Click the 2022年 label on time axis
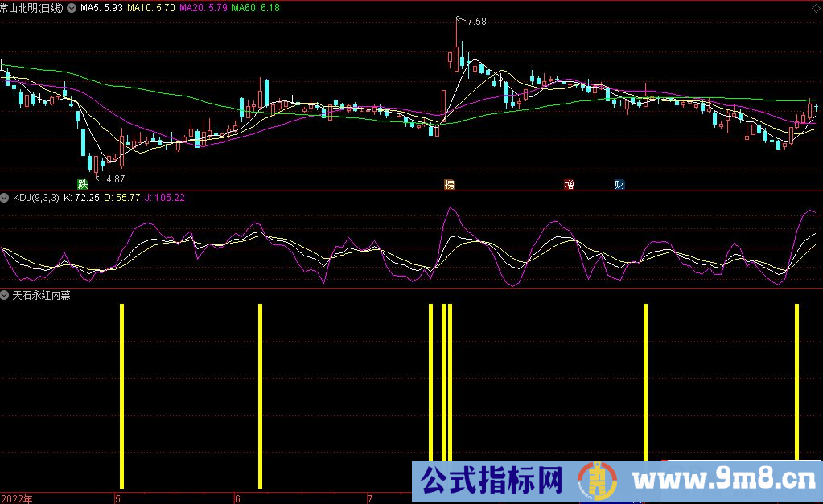This screenshot has width=823, height=504. coord(17,498)
